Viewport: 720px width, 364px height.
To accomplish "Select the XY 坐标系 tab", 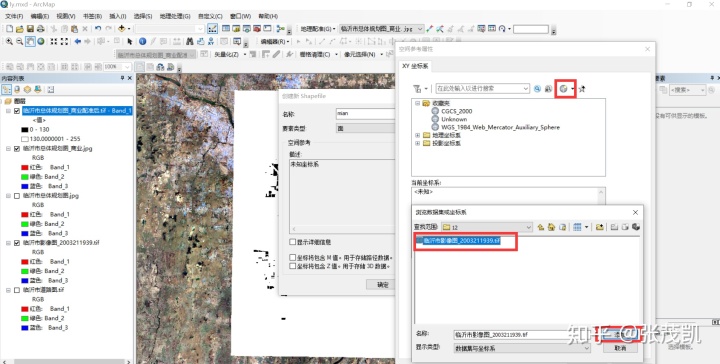I will [415, 66].
